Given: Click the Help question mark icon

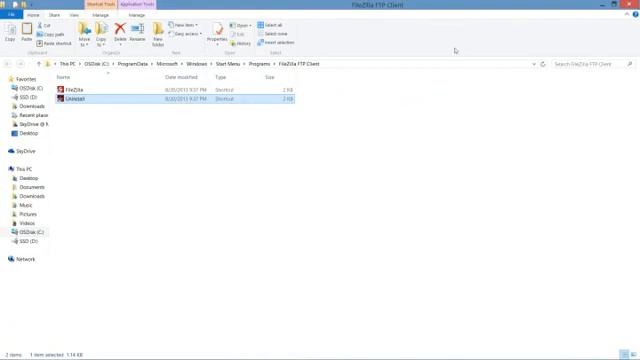Looking at the screenshot, I should 636,14.
